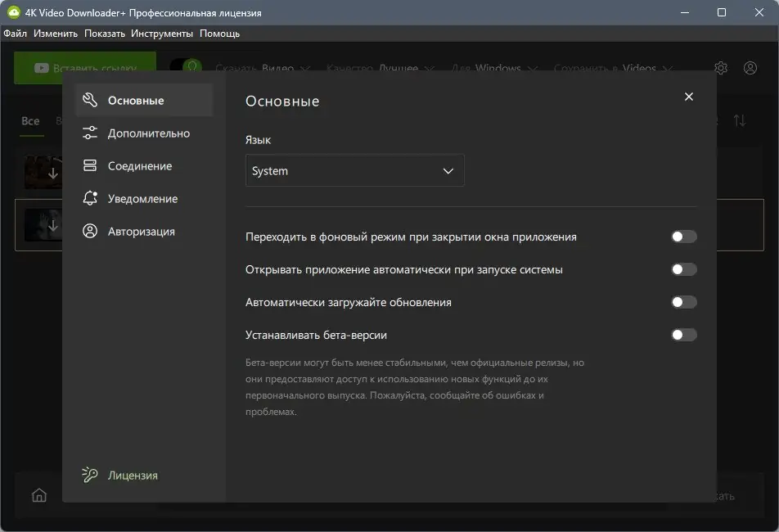Viewport: 779px width, 532px height.
Task: Click the Вставить ссылку button
Action: click(84, 68)
